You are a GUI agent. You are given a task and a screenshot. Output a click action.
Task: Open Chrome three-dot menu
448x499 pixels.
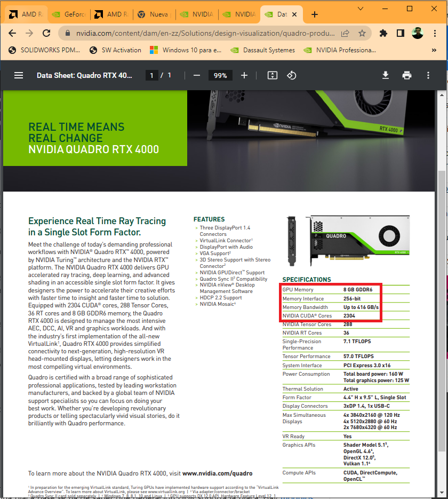coord(435,33)
